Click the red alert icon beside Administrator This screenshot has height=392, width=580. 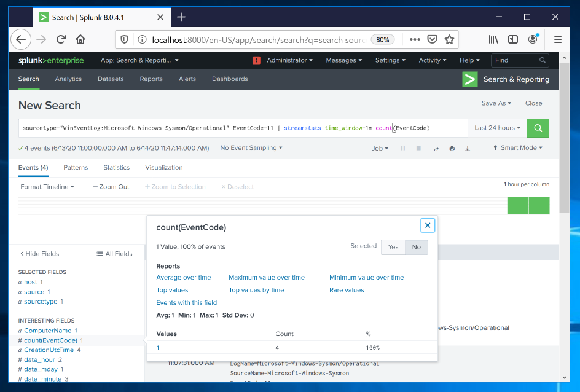(x=256, y=60)
